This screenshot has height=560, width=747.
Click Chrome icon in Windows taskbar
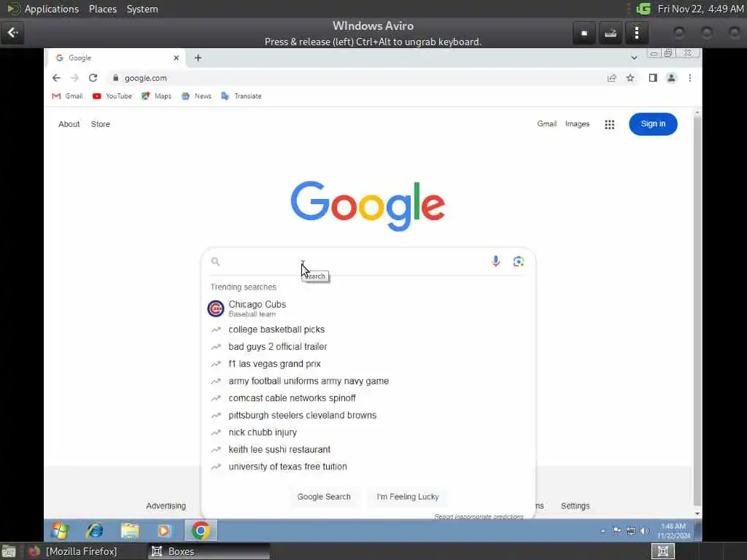point(201,530)
